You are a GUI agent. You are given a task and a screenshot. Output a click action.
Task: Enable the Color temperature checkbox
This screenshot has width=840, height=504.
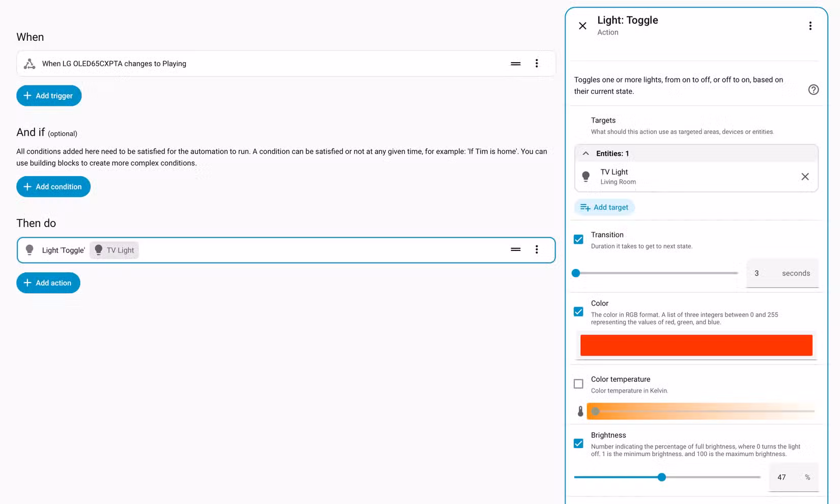click(578, 383)
